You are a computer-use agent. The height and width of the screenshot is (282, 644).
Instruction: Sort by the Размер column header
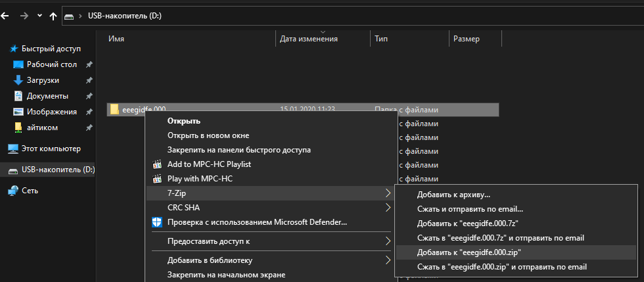(x=466, y=39)
